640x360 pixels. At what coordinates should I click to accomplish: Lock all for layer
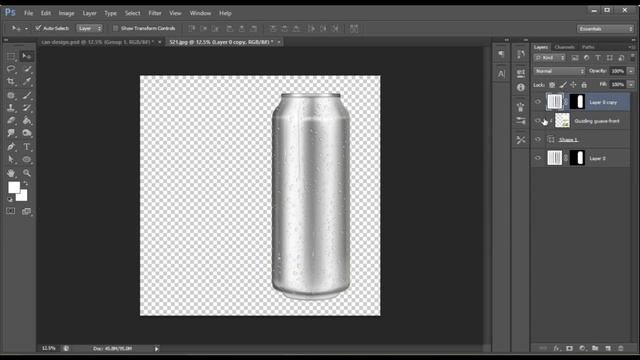(x=584, y=85)
